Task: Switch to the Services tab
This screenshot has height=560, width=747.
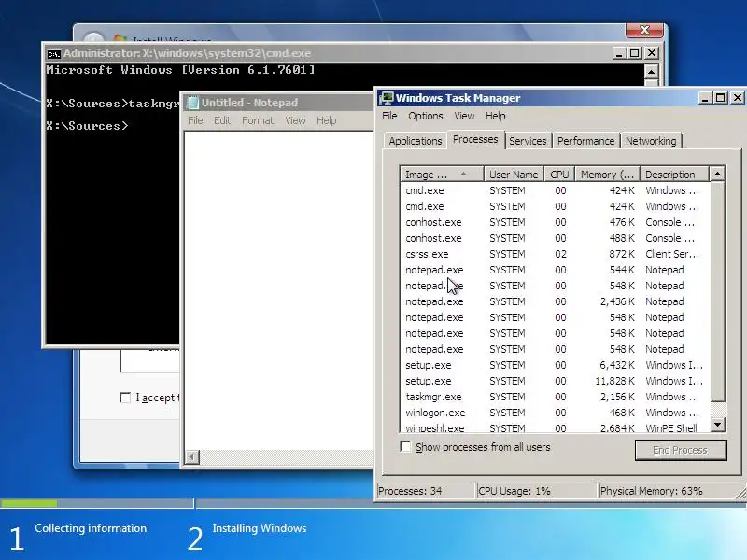Action: pyautogui.click(x=528, y=141)
